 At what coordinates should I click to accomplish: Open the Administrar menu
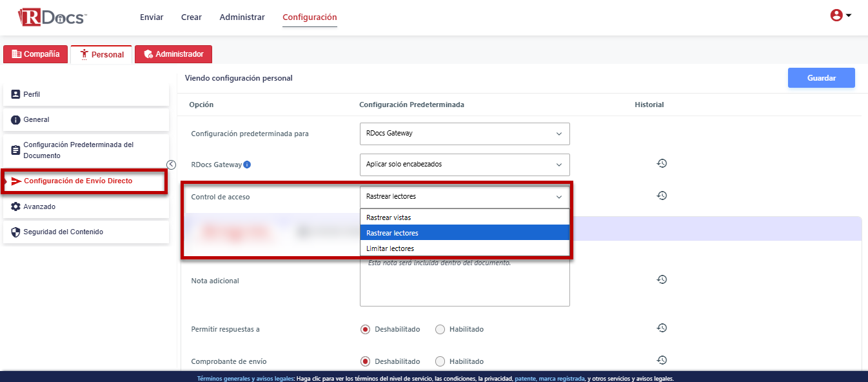[242, 17]
